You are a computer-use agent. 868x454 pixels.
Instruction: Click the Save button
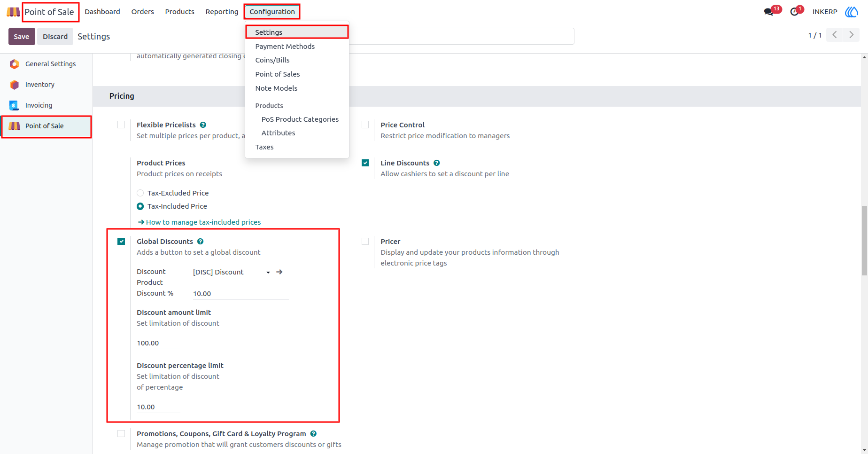pyautogui.click(x=22, y=37)
